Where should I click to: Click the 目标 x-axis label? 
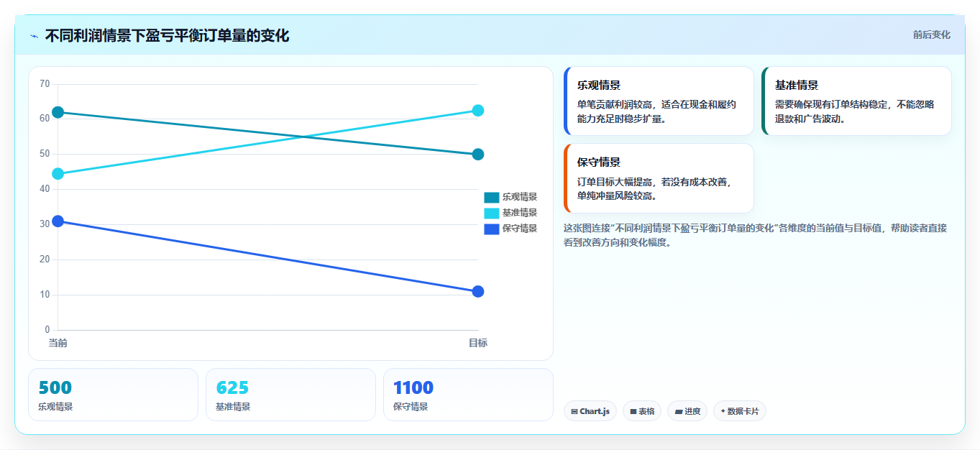(x=478, y=343)
